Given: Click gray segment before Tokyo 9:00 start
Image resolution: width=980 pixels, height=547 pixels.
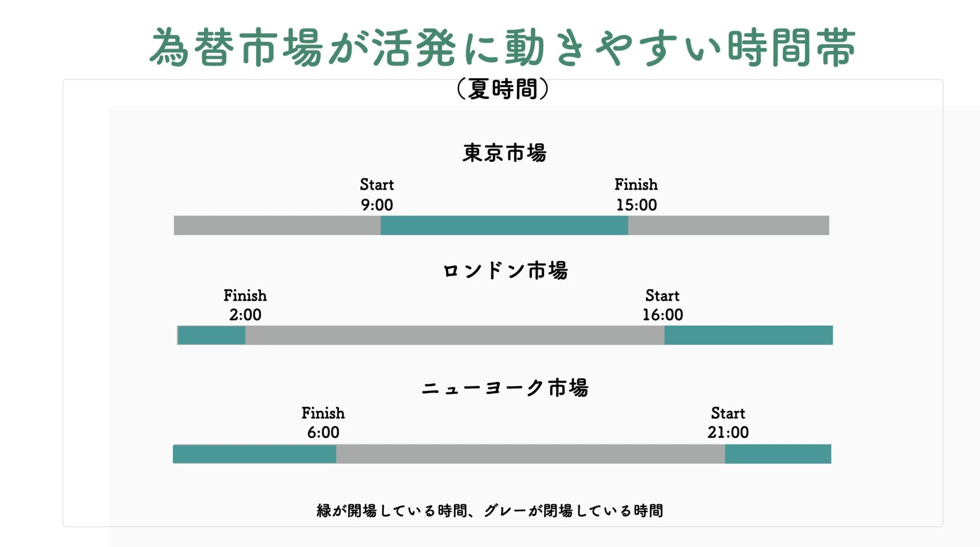Looking at the screenshot, I should click(277, 225).
